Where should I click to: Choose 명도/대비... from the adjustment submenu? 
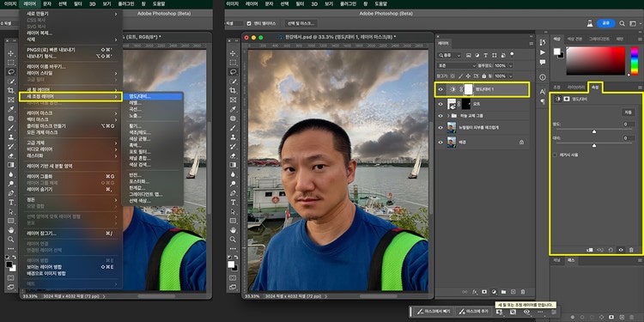[152, 96]
